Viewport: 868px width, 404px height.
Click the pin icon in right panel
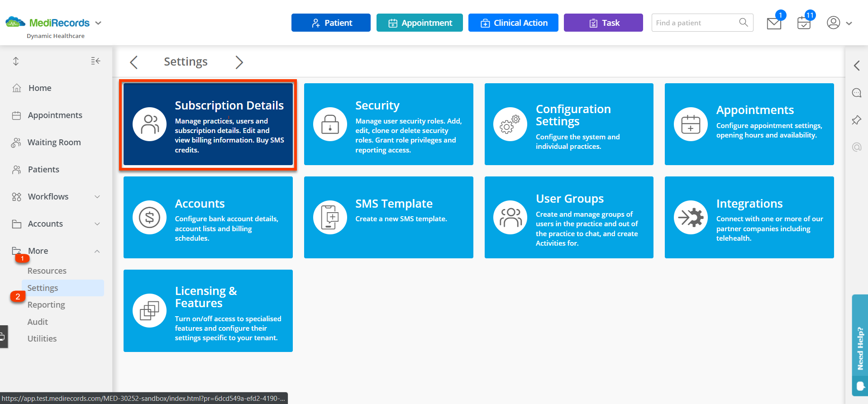click(x=856, y=120)
